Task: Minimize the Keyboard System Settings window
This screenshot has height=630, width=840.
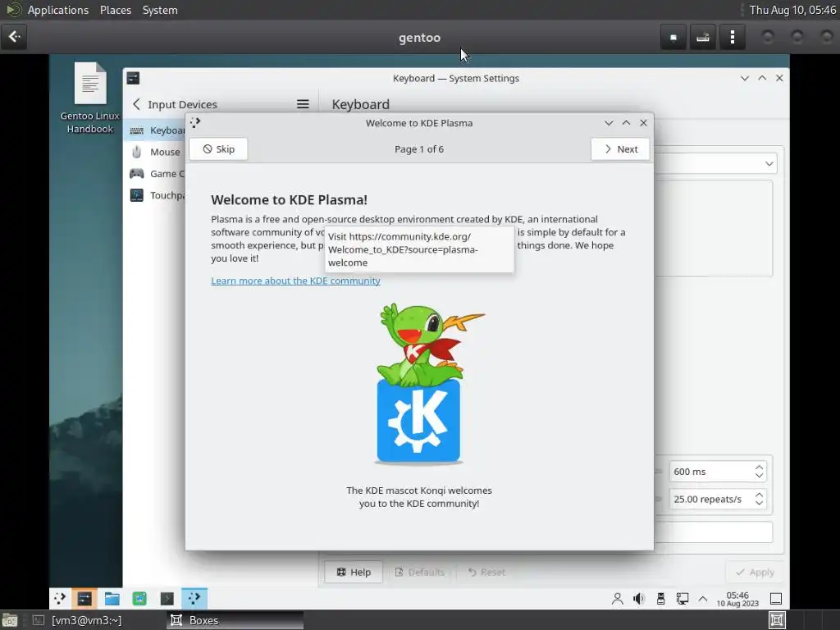Action: [745, 78]
